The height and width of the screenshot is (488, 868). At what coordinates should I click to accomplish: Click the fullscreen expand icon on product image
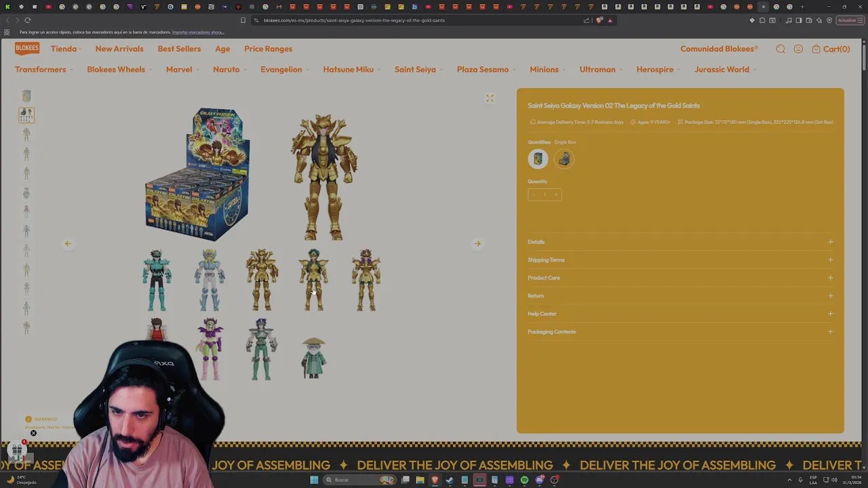click(490, 98)
